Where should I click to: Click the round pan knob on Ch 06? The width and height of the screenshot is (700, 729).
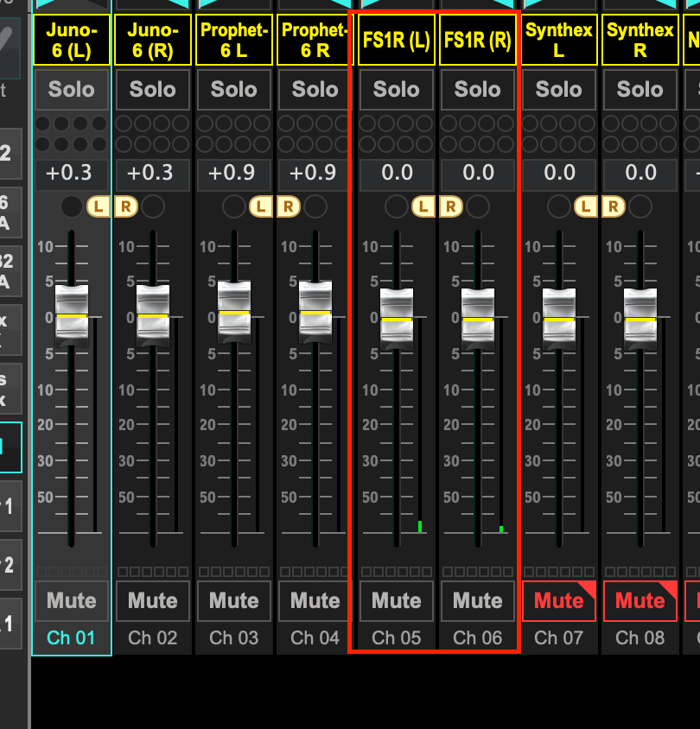pos(478,206)
